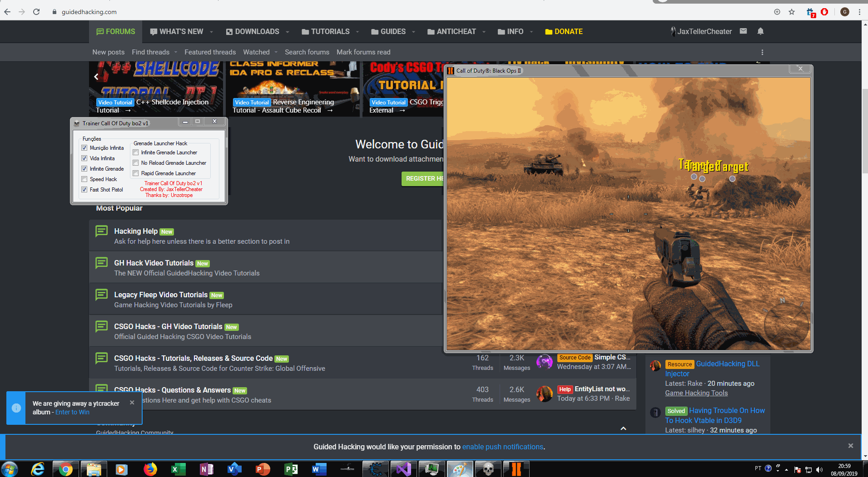Viewport: 868px width, 477px height.
Task: Open the Donate menu item
Action: tap(564, 32)
